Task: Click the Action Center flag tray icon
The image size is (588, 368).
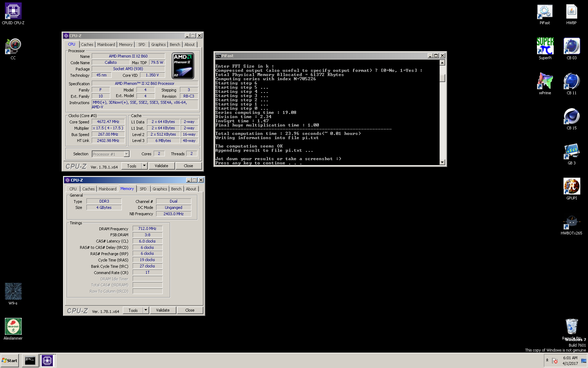Action: 555,361
